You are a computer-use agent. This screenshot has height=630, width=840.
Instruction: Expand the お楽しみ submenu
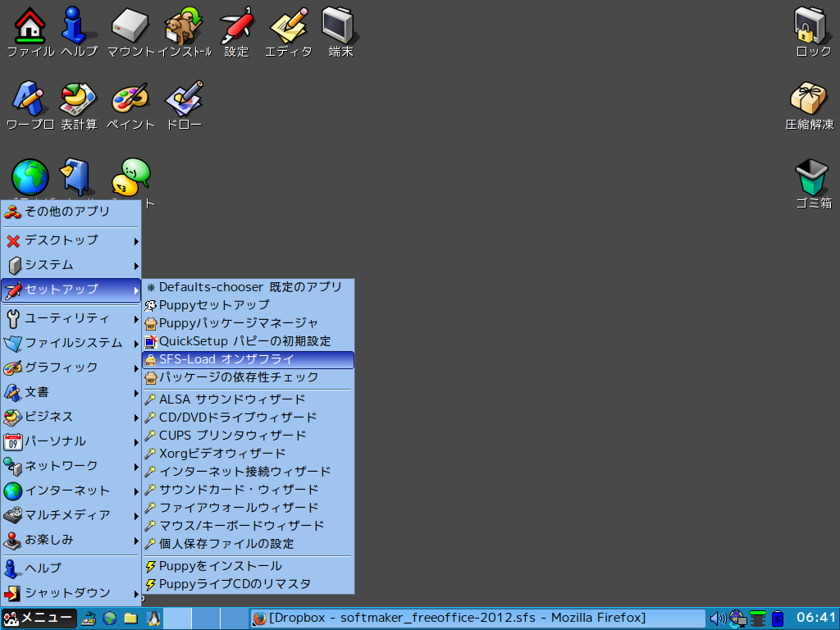(71, 541)
